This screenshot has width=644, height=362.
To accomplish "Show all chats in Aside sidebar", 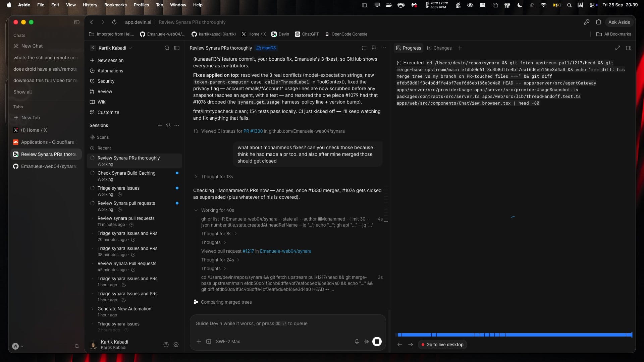I will pos(22,92).
